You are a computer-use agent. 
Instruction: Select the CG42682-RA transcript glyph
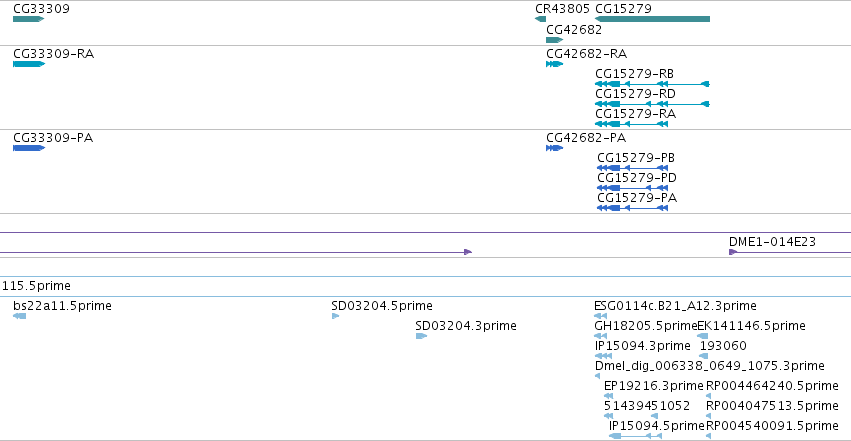pyautogui.click(x=555, y=64)
